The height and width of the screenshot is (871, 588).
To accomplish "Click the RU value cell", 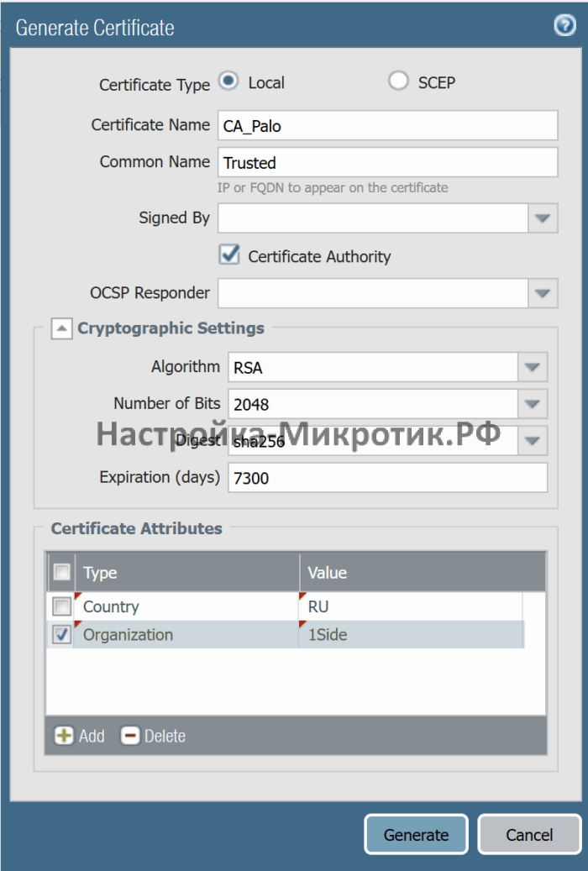I will point(411,606).
